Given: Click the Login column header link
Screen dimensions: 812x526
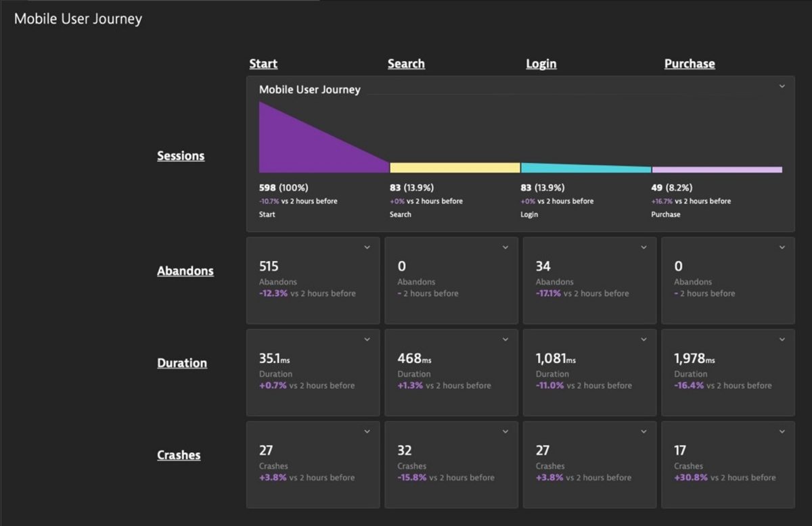Looking at the screenshot, I should click(x=541, y=63).
